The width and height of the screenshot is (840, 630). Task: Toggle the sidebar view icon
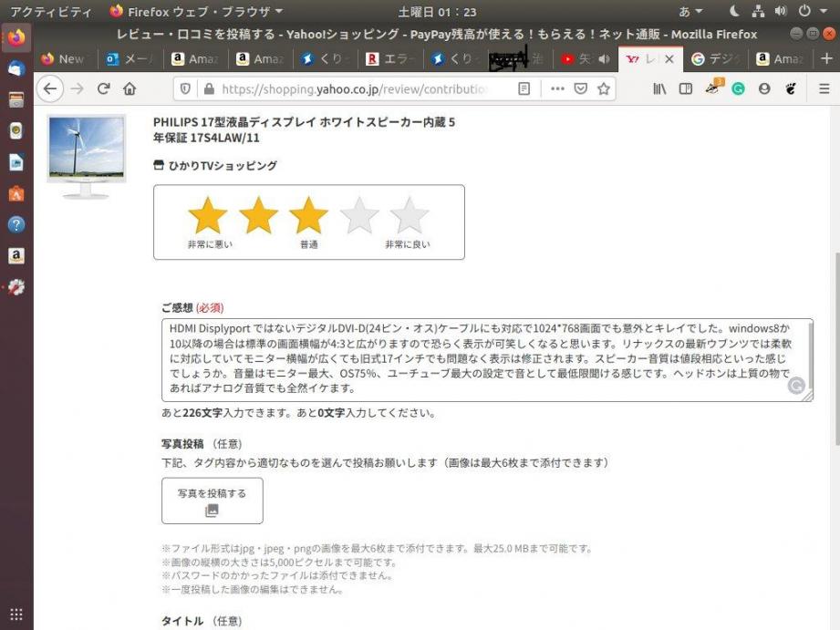coord(686,89)
